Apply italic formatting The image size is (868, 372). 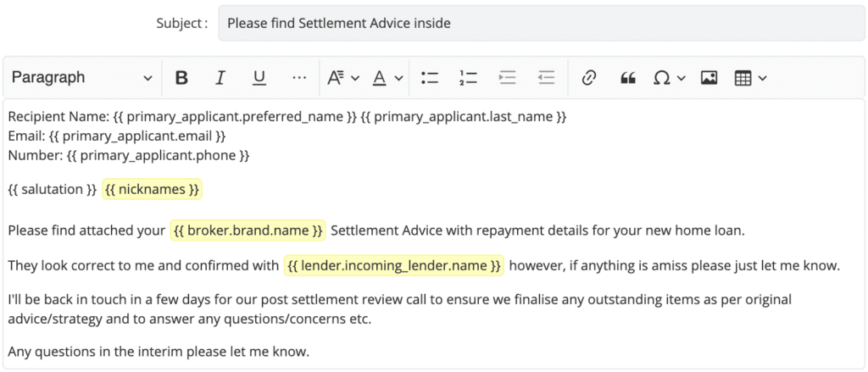pos(220,78)
